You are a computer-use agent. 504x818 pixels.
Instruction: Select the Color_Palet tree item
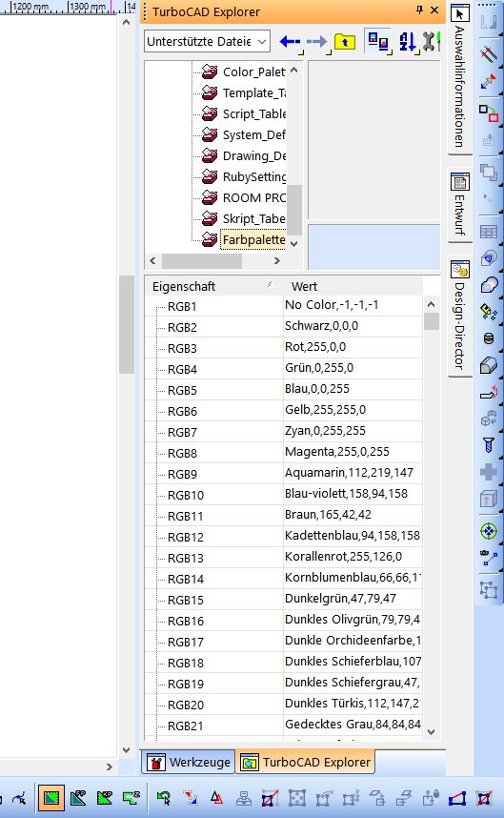253,72
